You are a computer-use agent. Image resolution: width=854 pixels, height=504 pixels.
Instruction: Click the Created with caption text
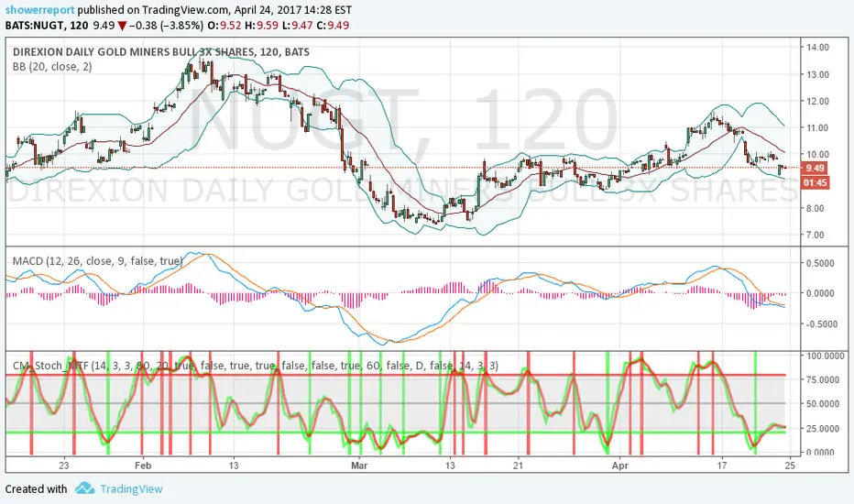(x=36, y=488)
